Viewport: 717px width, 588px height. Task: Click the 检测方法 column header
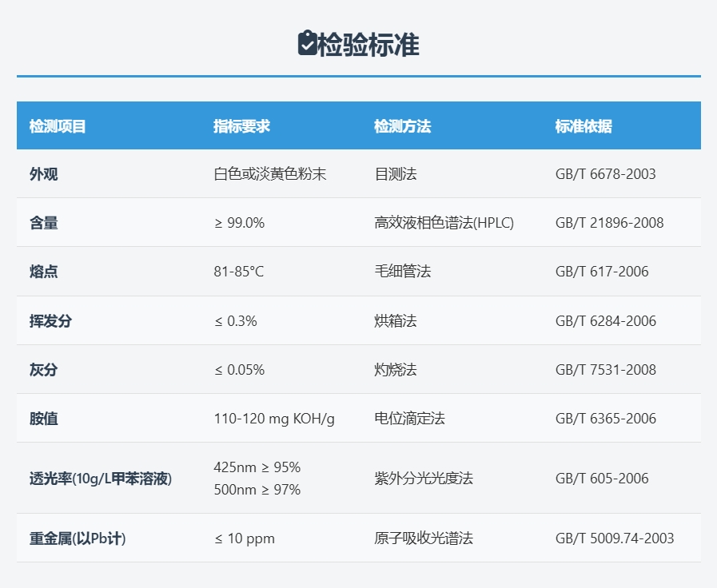click(x=402, y=126)
